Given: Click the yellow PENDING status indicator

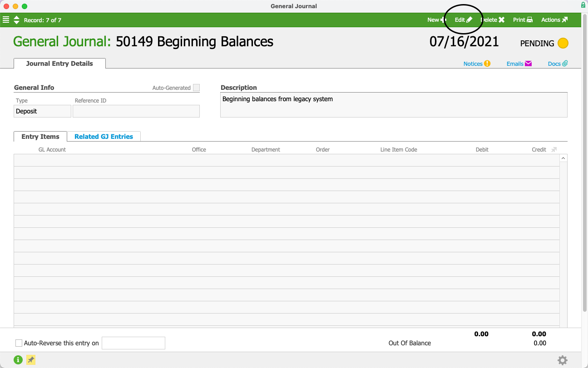Looking at the screenshot, I should 563,44.
